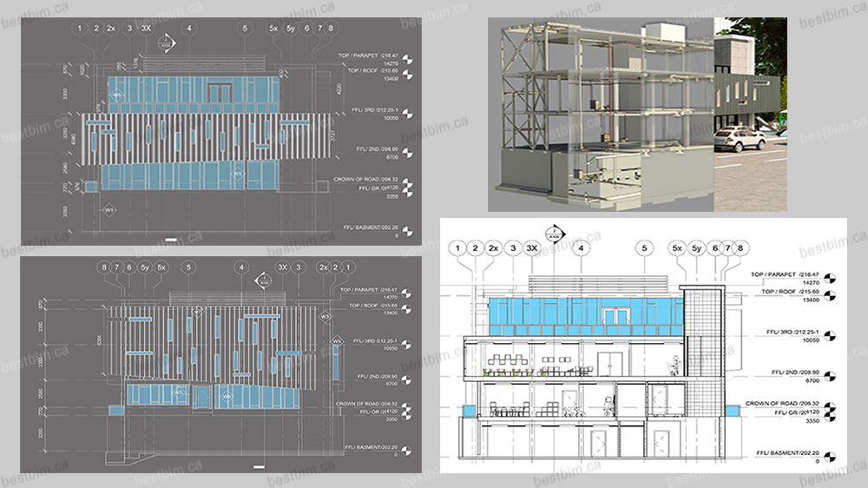
Task: Select 'FFL/ BASMENT/202.20' label in upper gray elevation
Action: (371, 228)
